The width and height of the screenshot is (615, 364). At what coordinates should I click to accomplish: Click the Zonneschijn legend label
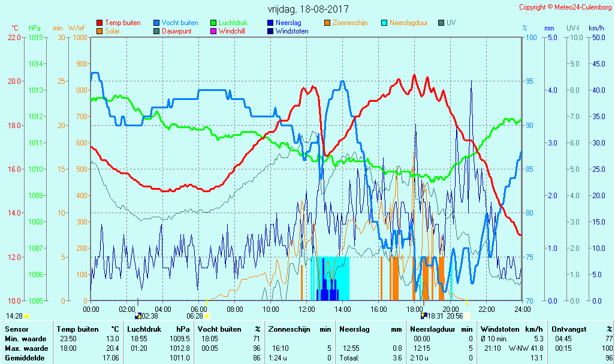pyautogui.click(x=350, y=23)
